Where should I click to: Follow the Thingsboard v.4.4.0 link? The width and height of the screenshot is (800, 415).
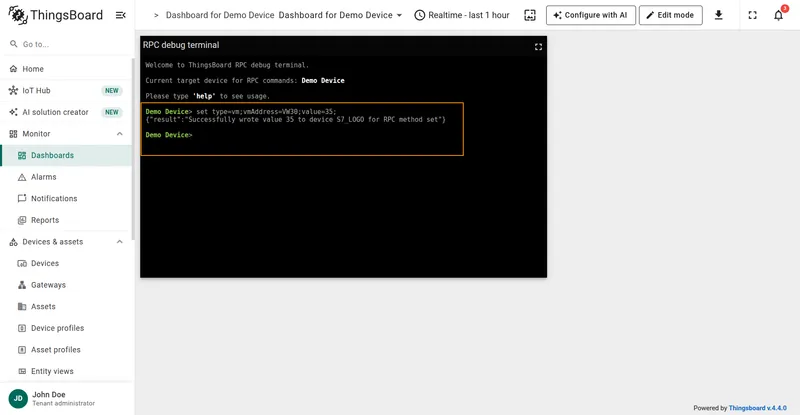[757, 408]
